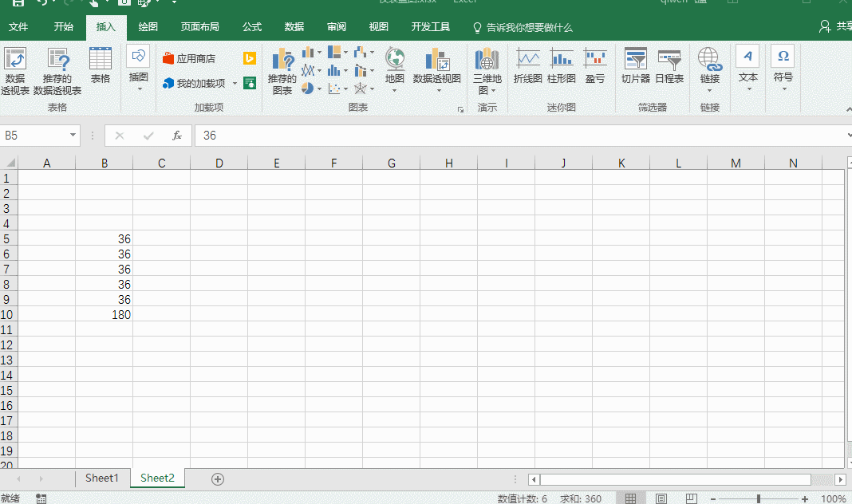Image resolution: width=852 pixels, height=504 pixels.
Task: Insert a Table (表格)
Action: click(101, 65)
